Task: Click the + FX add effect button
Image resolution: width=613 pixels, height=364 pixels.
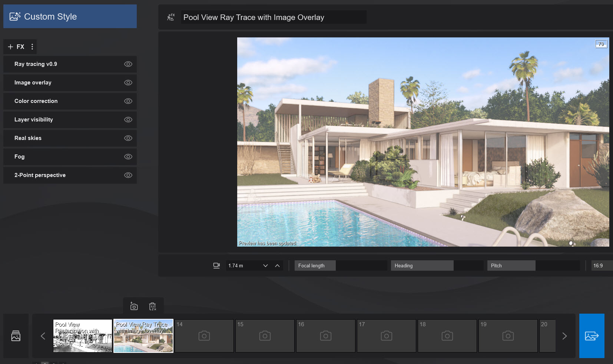Action: [x=16, y=47]
